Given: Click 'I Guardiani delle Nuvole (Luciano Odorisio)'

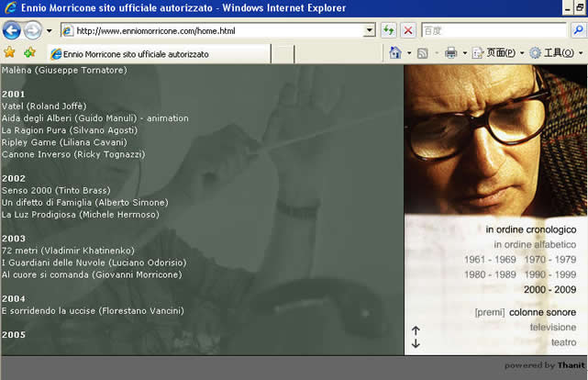Looking at the screenshot, I should (x=94, y=263).
